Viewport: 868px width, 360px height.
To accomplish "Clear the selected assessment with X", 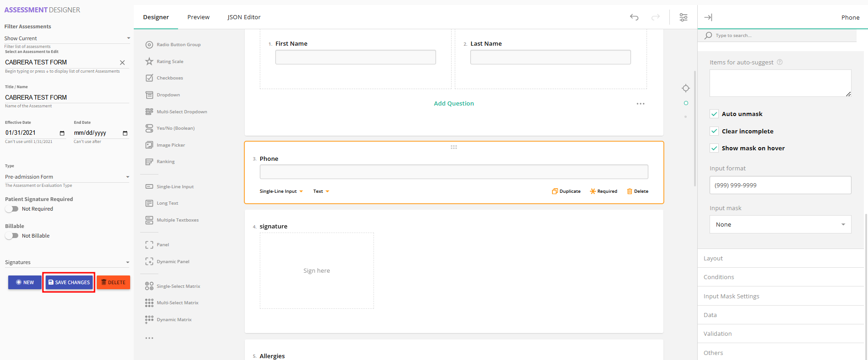I will (122, 63).
